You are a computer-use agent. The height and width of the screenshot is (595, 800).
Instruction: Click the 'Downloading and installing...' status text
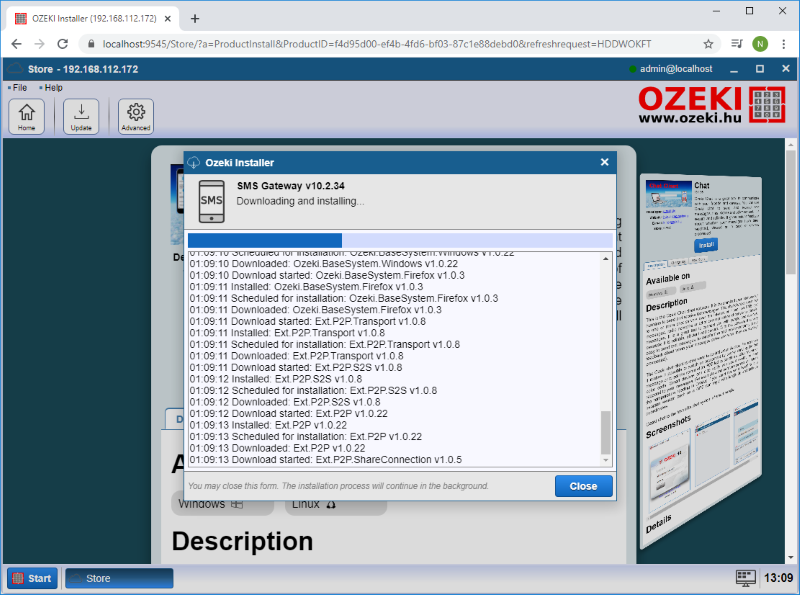point(300,201)
